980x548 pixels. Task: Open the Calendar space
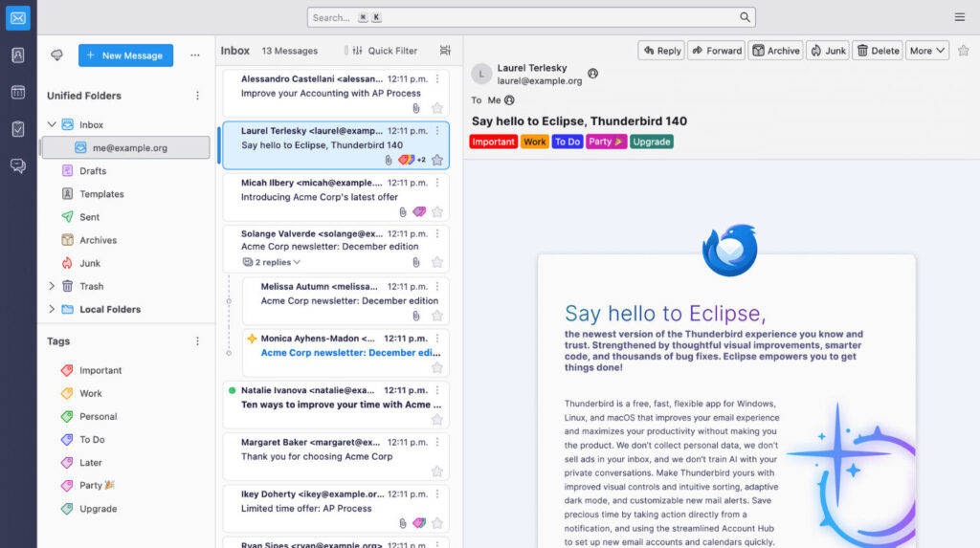pyautogui.click(x=18, y=93)
